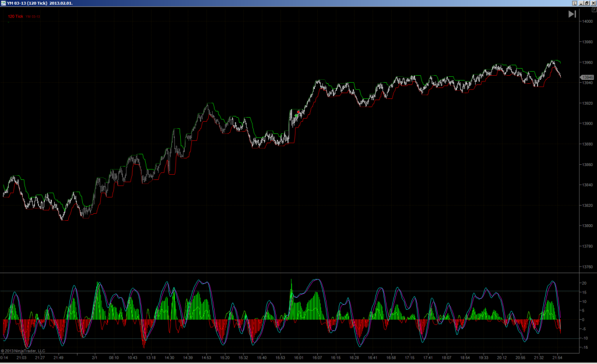This screenshot has height=364, width=597.
Task: Click the 13900 price axis label
Action: (588, 123)
